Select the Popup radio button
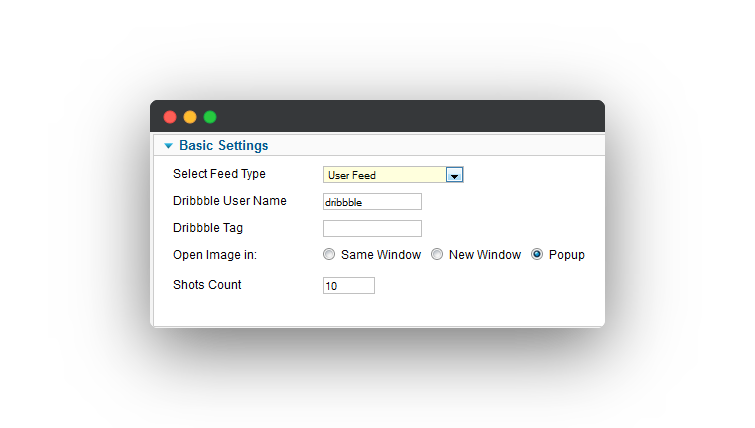Viewport: 755px width, 428px height. [x=537, y=254]
